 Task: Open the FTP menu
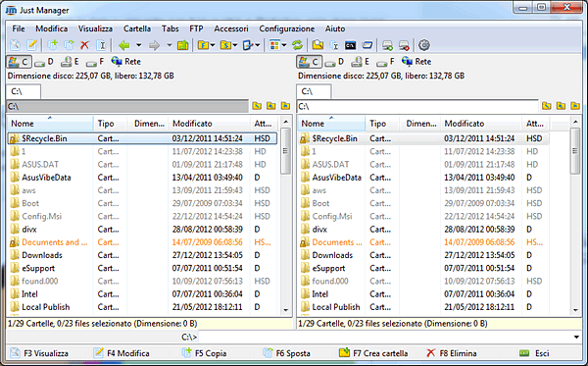[x=196, y=28]
